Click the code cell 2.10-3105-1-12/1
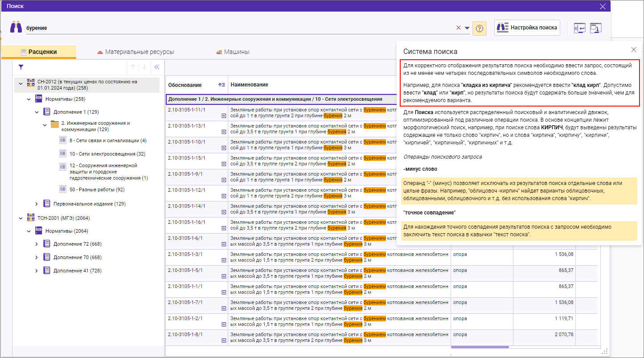This screenshot has width=644, height=358. (186, 189)
